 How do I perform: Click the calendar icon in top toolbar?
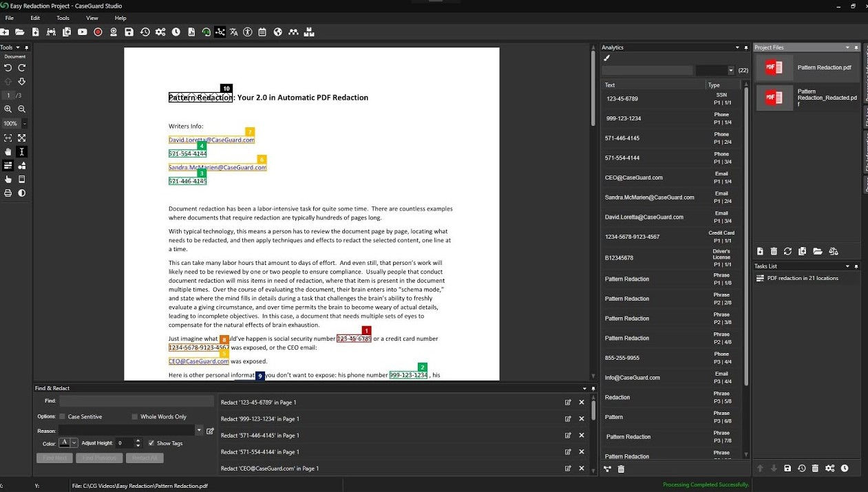[x=262, y=32]
